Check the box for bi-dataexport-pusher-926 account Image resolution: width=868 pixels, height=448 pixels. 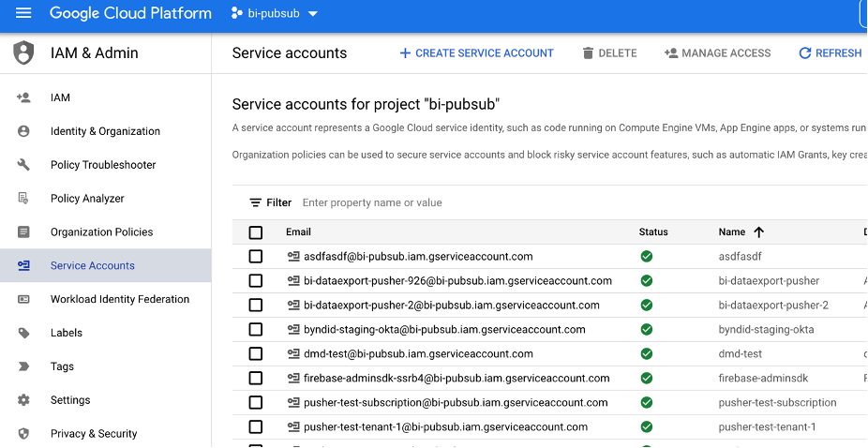point(256,281)
